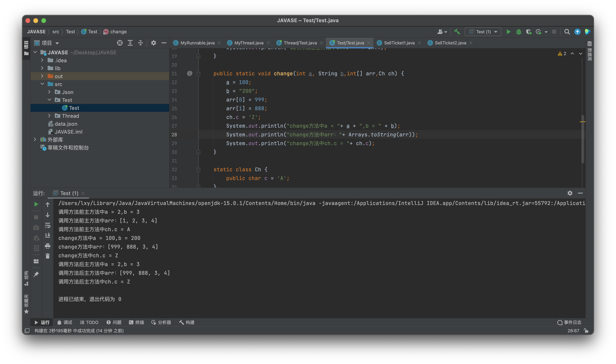Toggle soft-wrap in run console
Viewport: 616px width, 364px height.
[x=48, y=225]
